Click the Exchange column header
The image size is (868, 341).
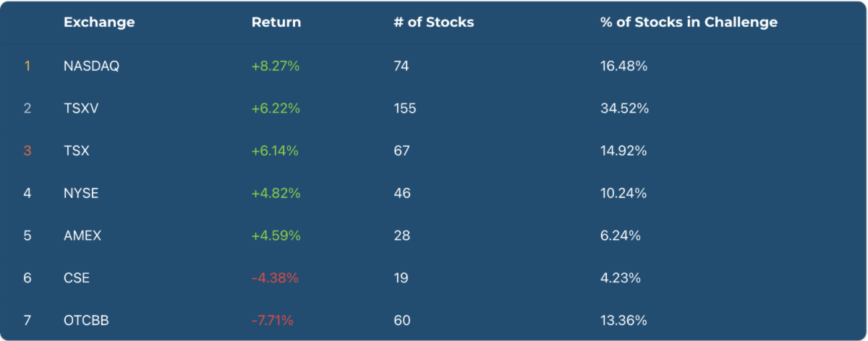click(99, 22)
